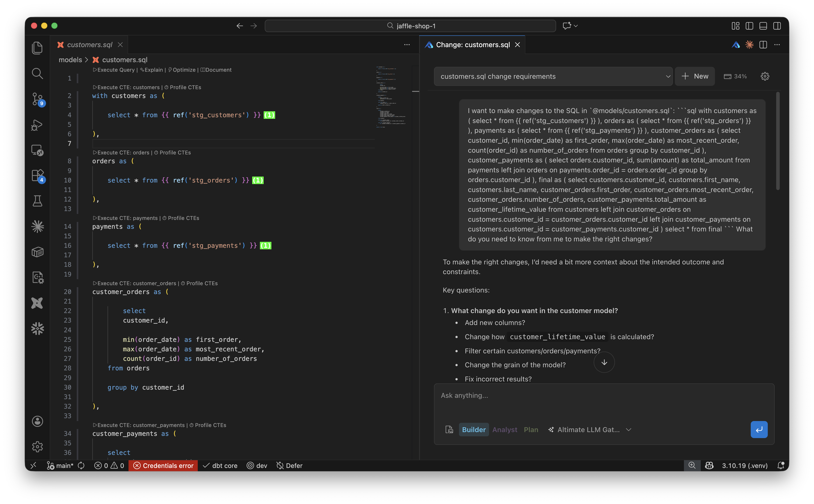Switch to customers.sql editor tab

(x=89, y=45)
